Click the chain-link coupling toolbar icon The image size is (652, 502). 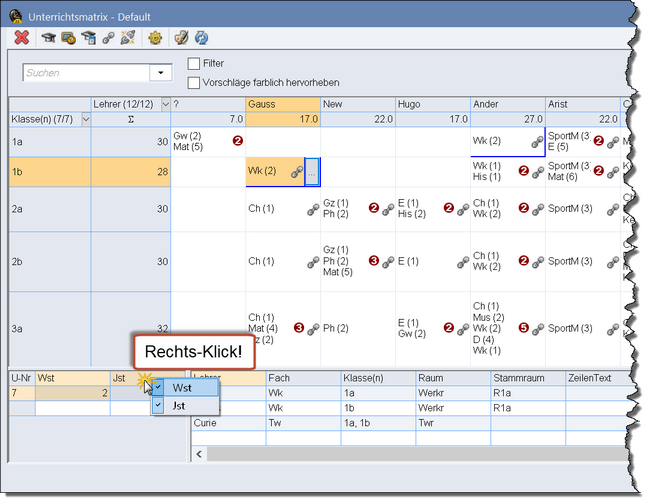pos(109,38)
